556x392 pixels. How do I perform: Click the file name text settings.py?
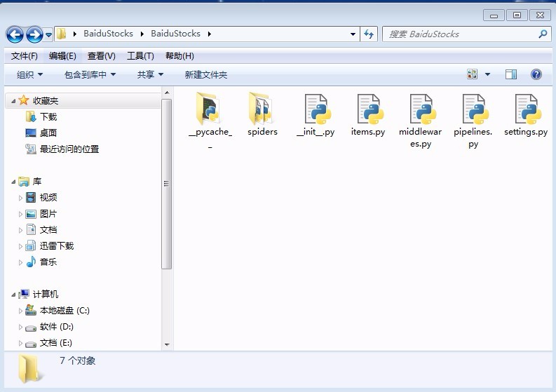(526, 132)
